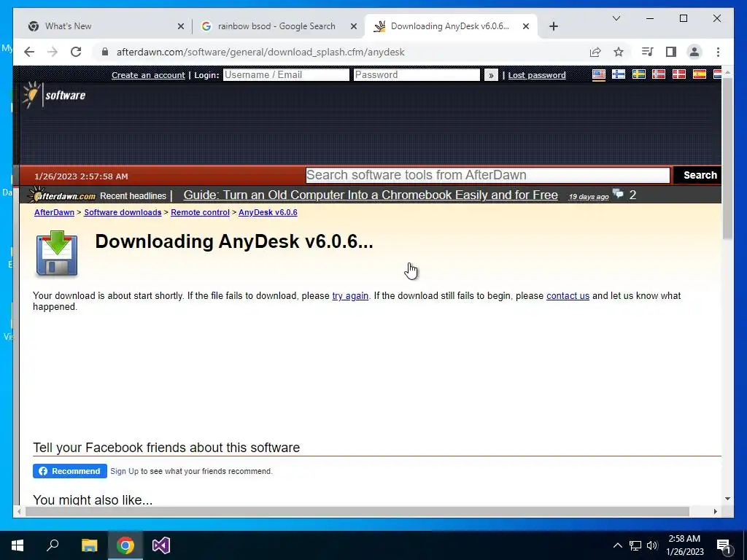The image size is (747, 560).
Task: Click the floppy disk download icon
Action: click(57, 253)
